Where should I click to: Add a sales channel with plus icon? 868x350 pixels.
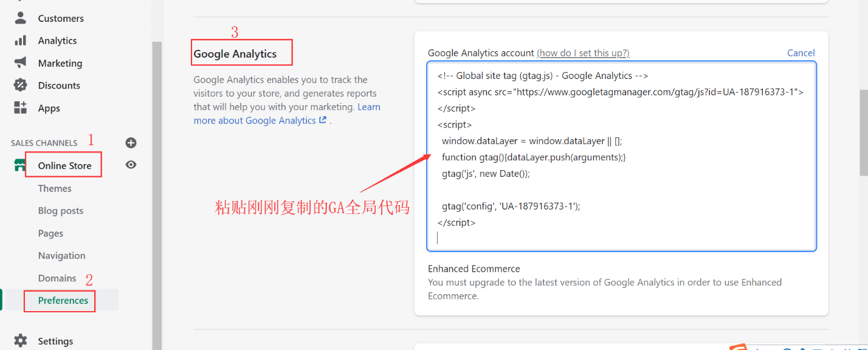(x=131, y=143)
